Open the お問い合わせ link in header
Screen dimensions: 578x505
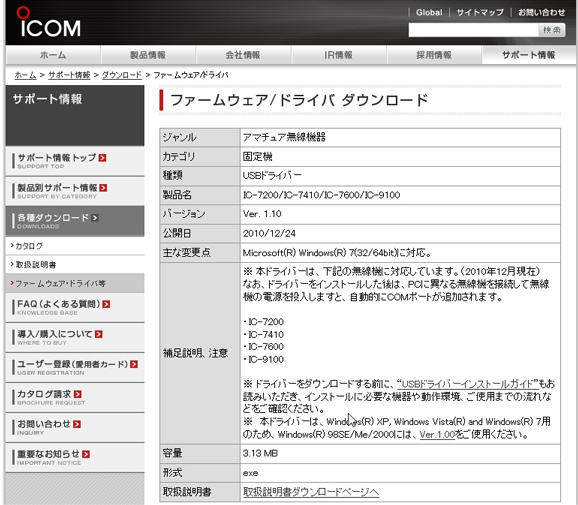tap(542, 13)
